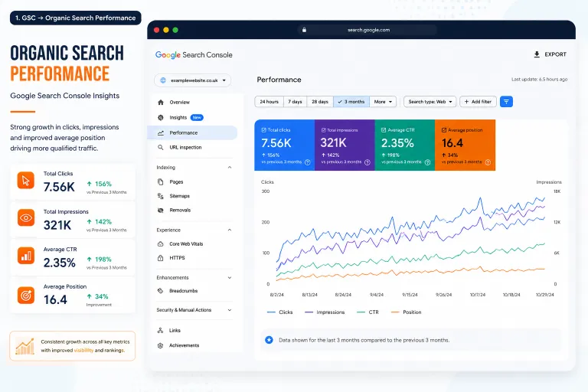588x392 pixels.
Task: Click the Add filter button
Action: [x=478, y=102]
